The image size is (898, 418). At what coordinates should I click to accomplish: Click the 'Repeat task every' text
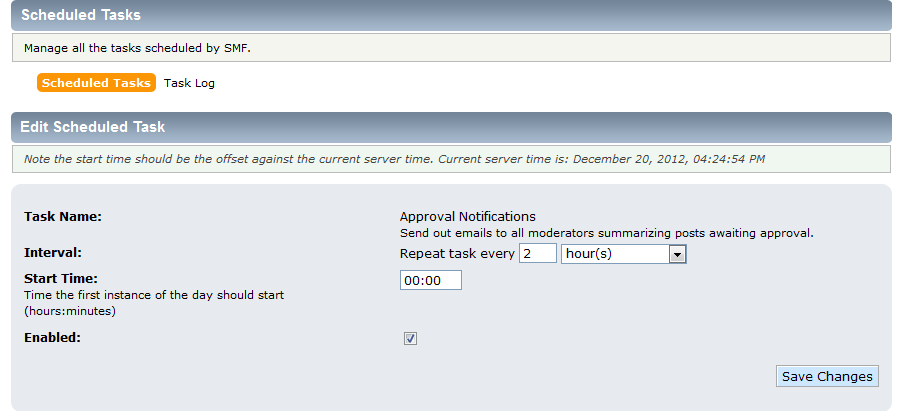coord(457,254)
